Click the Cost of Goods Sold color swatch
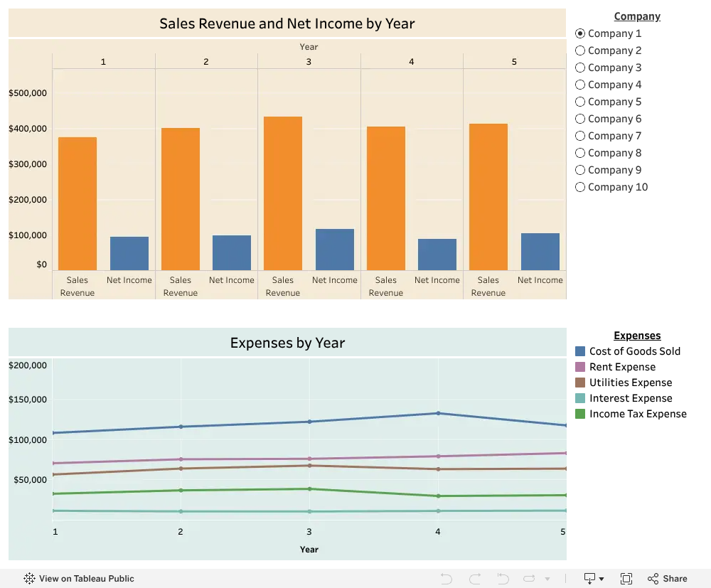Viewport: 711px width, 588px height. tap(580, 351)
